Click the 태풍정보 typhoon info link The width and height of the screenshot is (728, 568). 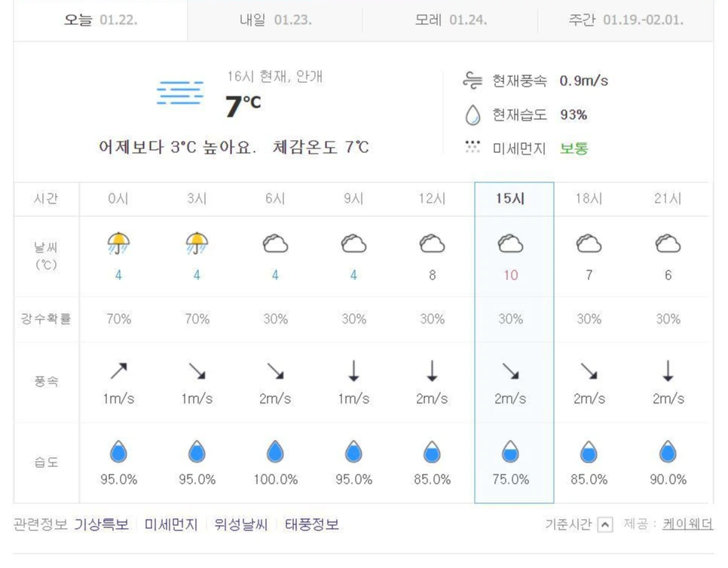[x=312, y=524]
